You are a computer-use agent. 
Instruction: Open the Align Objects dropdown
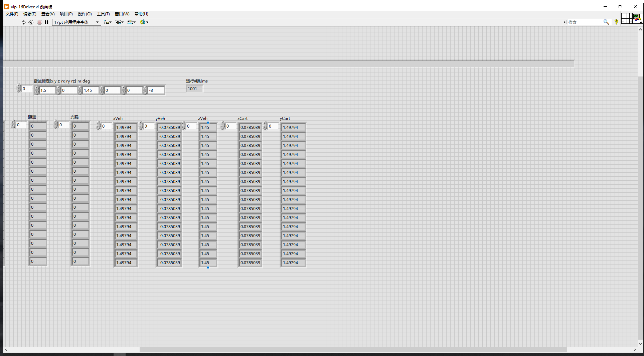click(108, 22)
